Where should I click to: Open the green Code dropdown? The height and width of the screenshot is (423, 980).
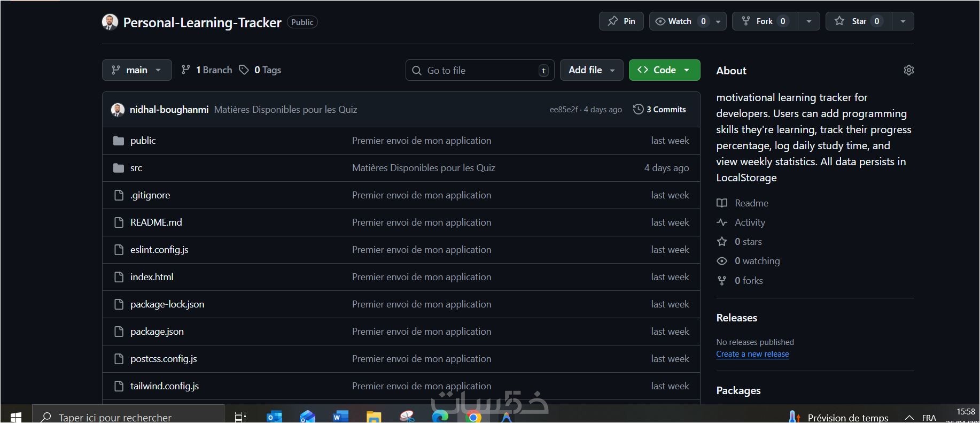664,70
